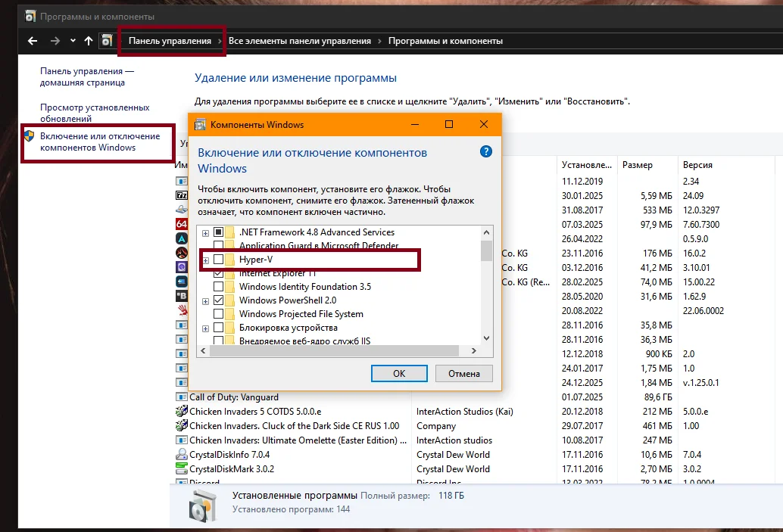Sort by the Установле... column header
Screen dimensions: 783x532
click(586, 165)
